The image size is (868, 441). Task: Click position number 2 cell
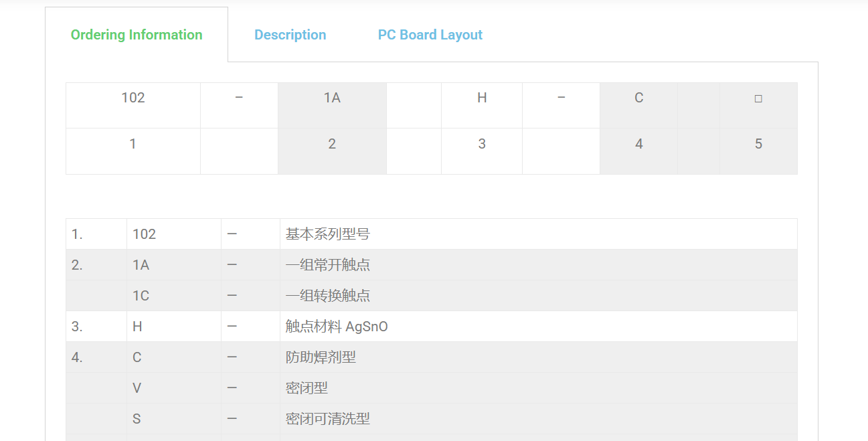332,144
